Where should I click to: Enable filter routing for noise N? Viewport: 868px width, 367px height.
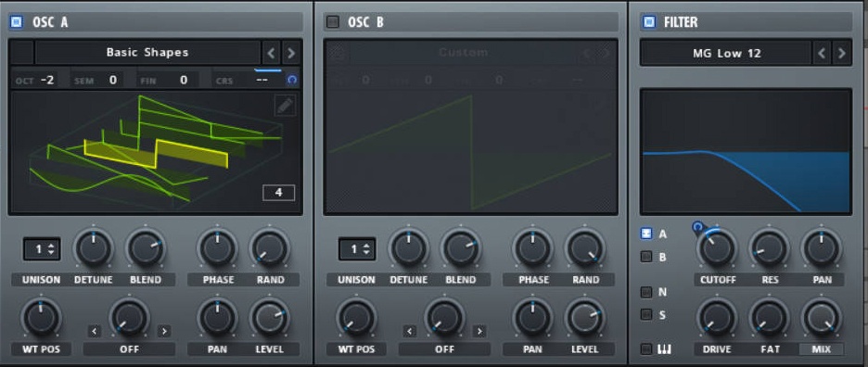click(646, 292)
